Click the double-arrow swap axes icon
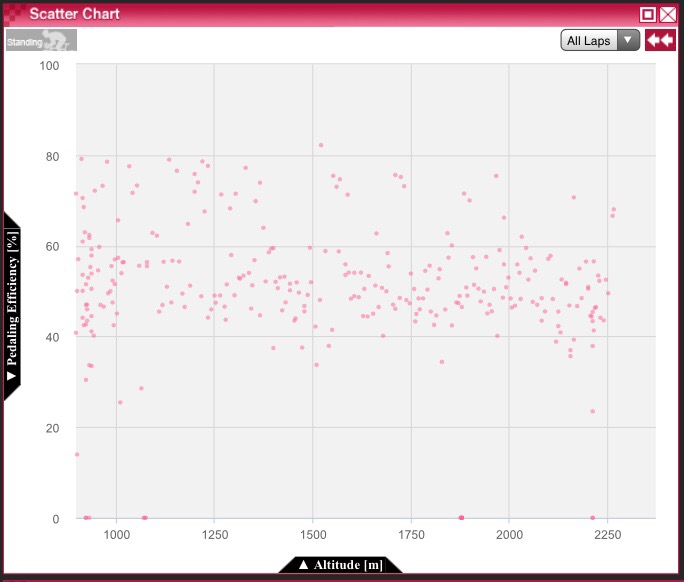 pyautogui.click(x=660, y=40)
